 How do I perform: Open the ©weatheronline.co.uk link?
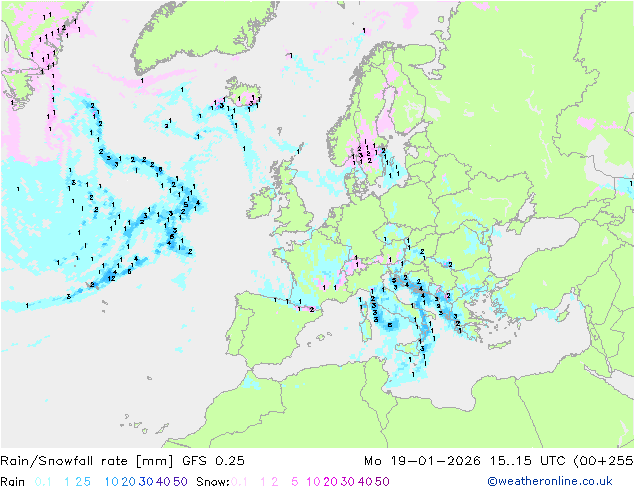tap(549, 481)
